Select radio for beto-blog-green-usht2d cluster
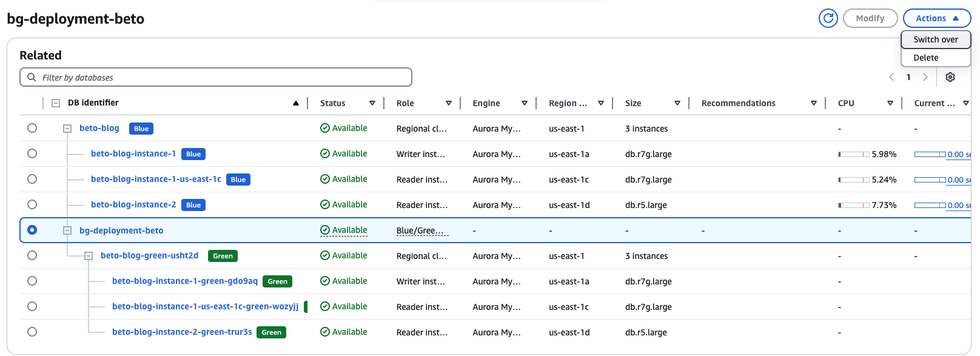 32,255
